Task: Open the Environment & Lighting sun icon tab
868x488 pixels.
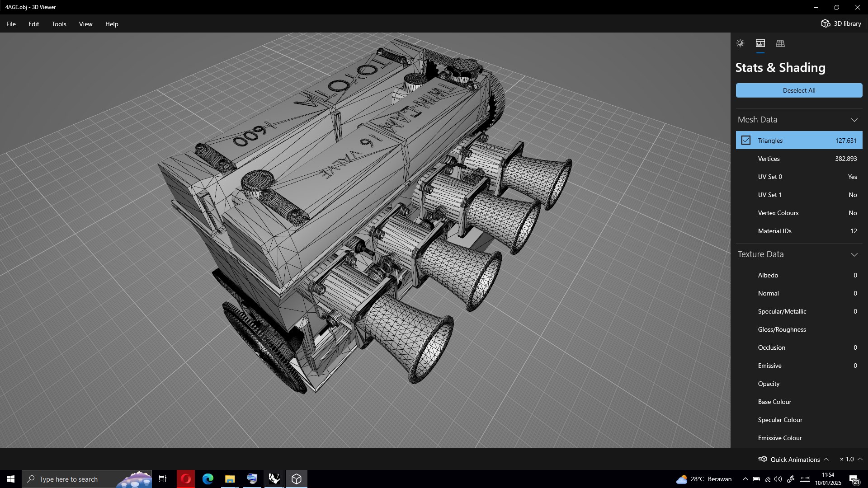Action: point(740,43)
